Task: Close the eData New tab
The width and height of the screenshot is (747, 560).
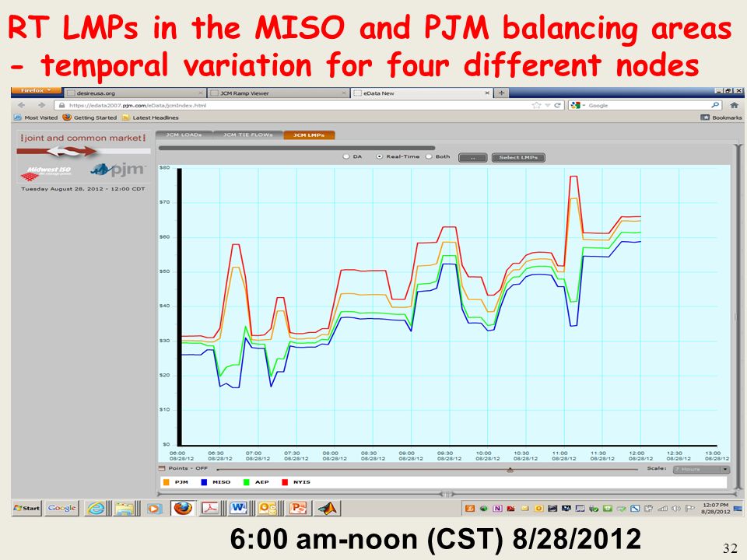Action: coord(487,93)
